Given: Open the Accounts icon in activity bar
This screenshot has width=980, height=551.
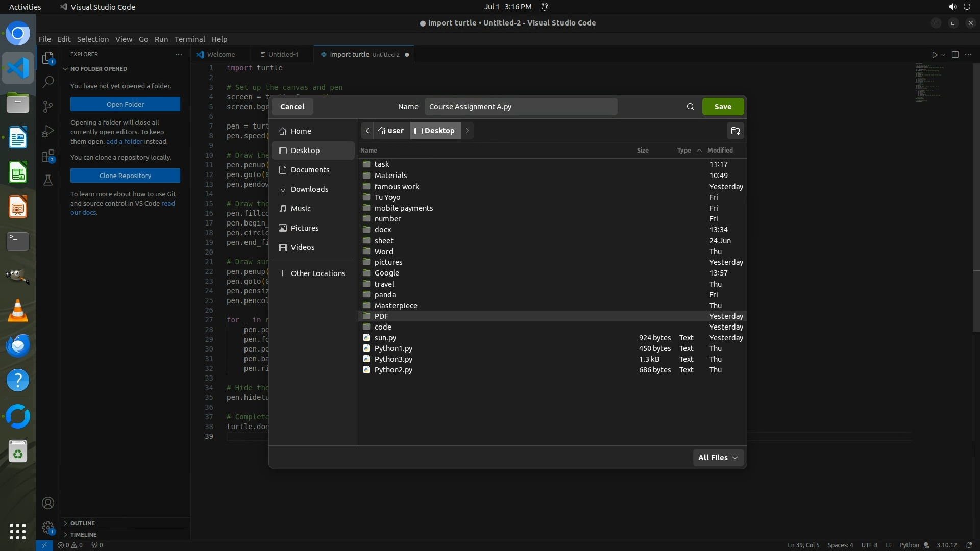Looking at the screenshot, I should (x=48, y=504).
